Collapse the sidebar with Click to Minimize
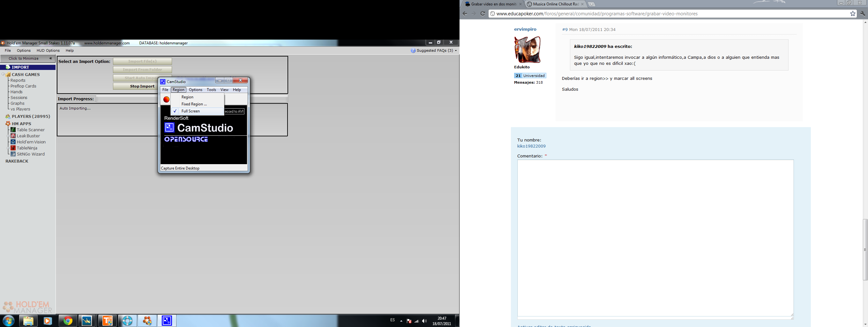 pyautogui.click(x=28, y=58)
